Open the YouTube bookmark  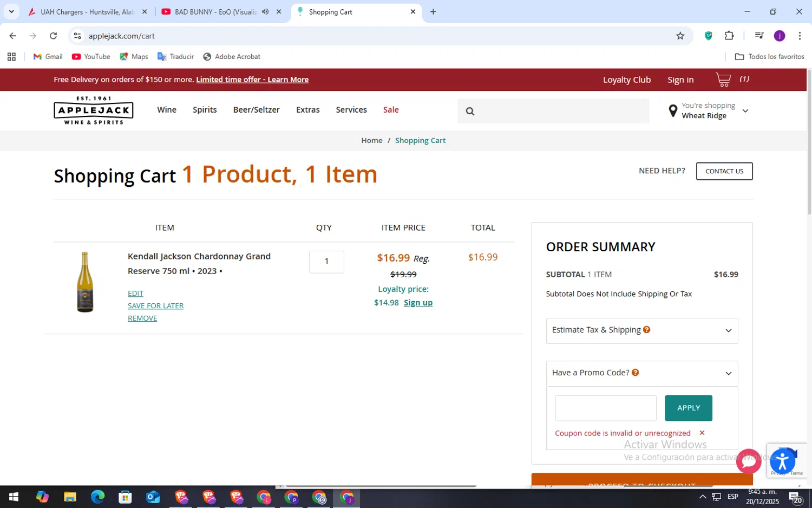click(91, 56)
